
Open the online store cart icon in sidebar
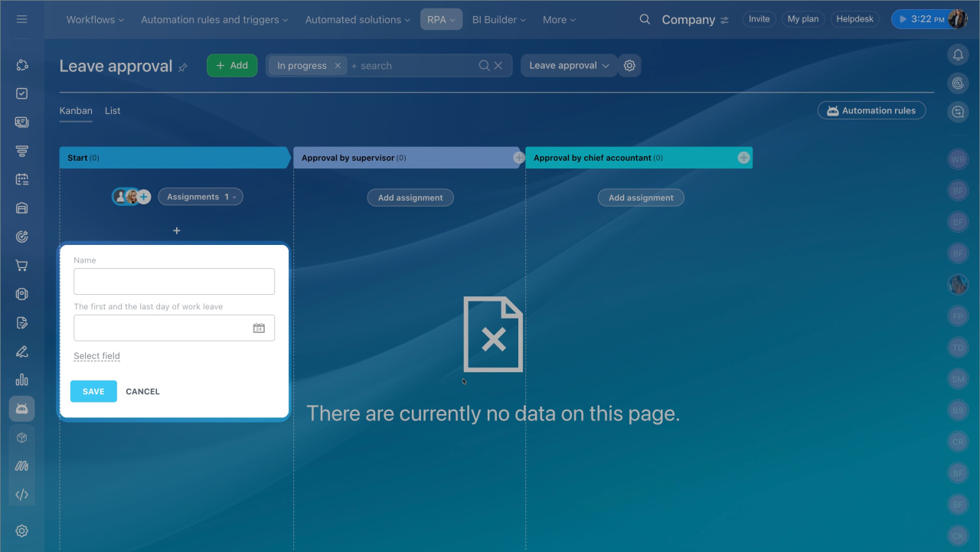(21, 266)
